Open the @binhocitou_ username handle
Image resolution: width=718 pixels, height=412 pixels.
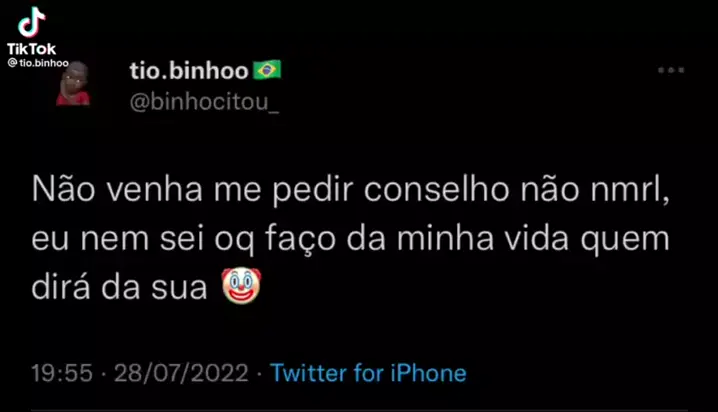[x=204, y=102]
